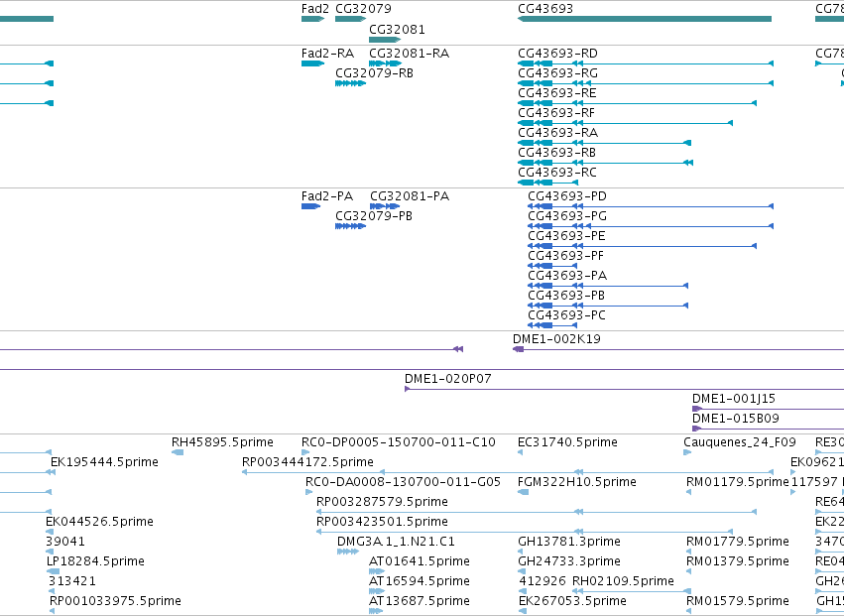Viewport: 844px width, 616px height.
Task: Click protein CG43693-PE label
Action: coord(566,236)
